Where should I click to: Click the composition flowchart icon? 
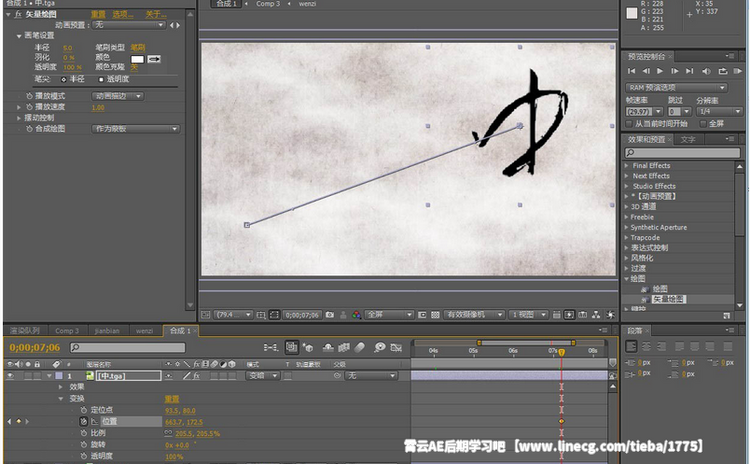click(596, 315)
